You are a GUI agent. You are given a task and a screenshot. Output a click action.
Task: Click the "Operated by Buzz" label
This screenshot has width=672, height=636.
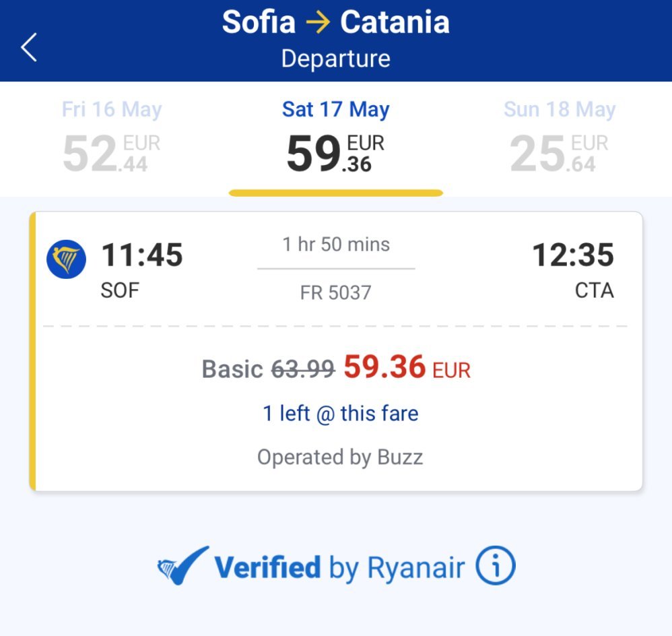[340, 457]
